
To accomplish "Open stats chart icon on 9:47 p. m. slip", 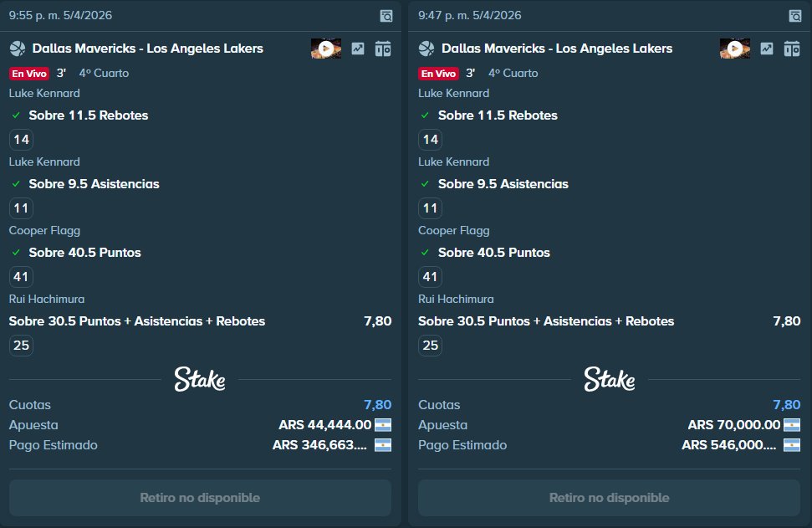I will coord(767,49).
